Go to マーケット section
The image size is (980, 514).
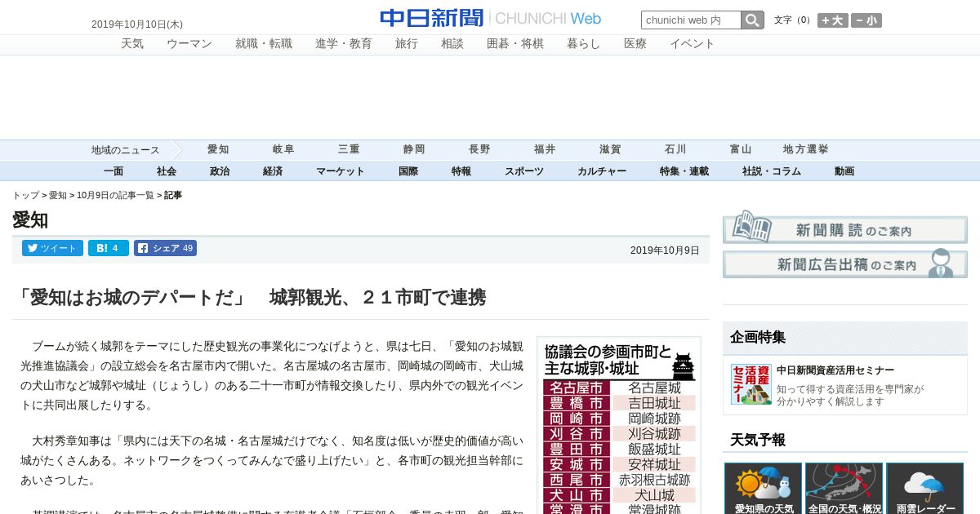click(341, 171)
